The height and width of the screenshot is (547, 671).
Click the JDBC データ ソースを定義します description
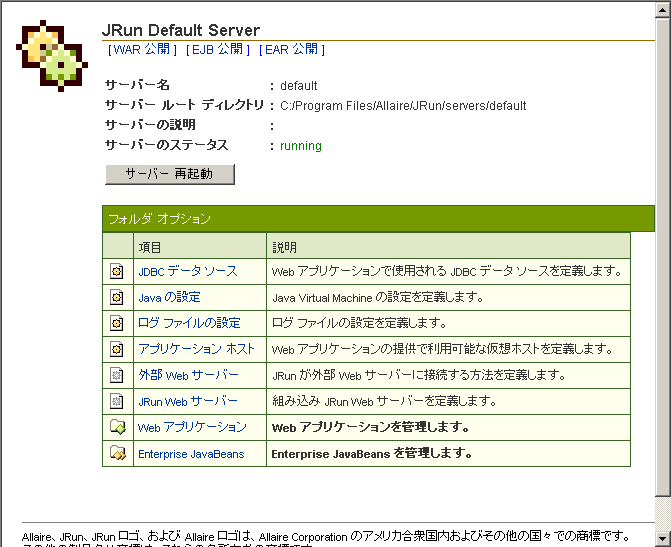click(447, 271)
